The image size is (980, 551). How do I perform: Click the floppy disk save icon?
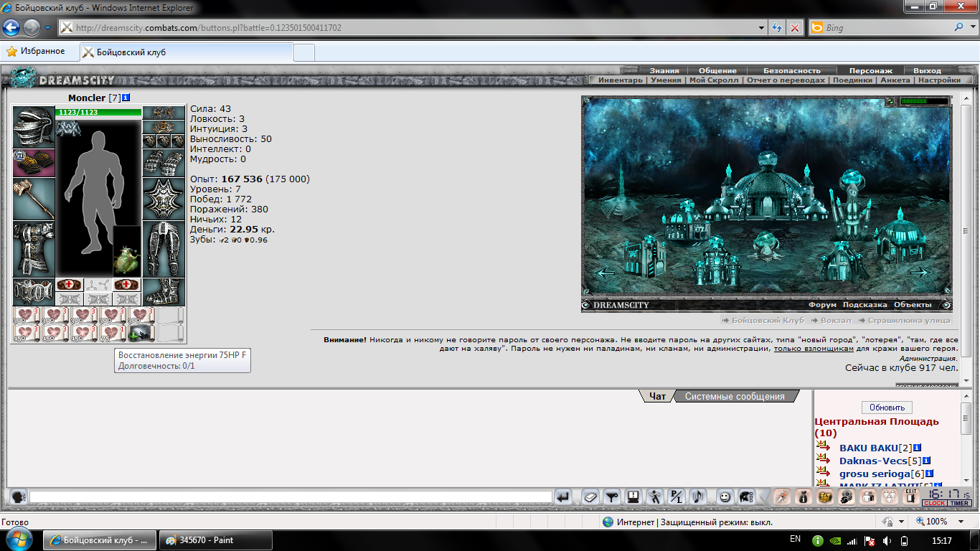633,496
